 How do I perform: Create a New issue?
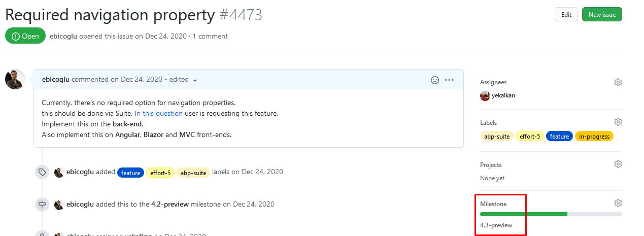[x=602, y=15]
